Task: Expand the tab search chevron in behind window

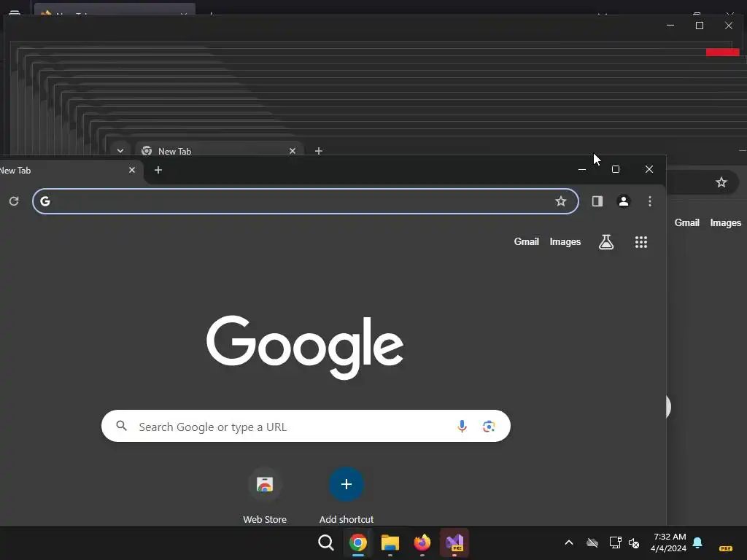Action: [x=120, y=151]
